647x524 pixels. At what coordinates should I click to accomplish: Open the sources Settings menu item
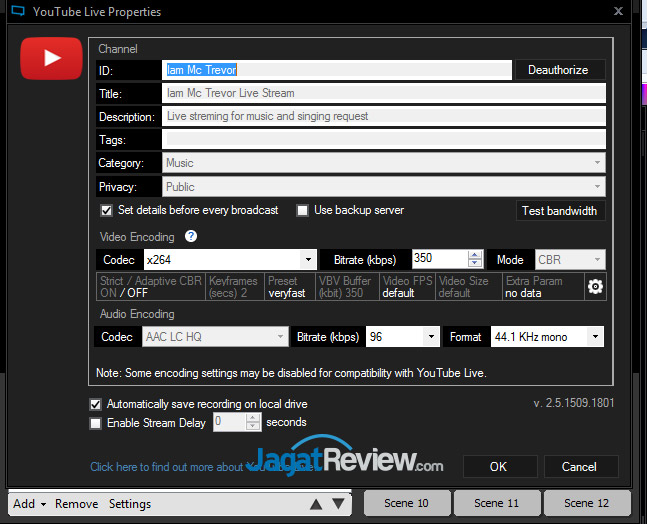(130, 504)
